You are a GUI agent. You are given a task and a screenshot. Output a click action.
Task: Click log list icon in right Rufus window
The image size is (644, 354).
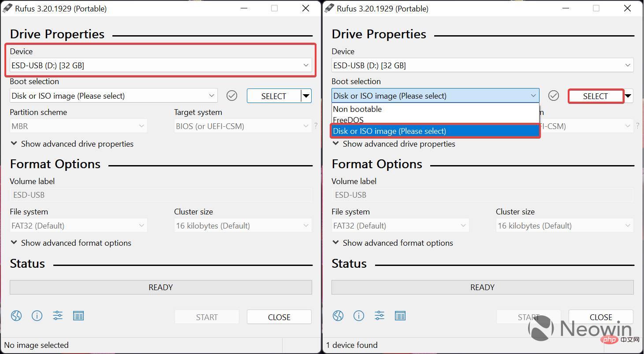tap(400, 316)
